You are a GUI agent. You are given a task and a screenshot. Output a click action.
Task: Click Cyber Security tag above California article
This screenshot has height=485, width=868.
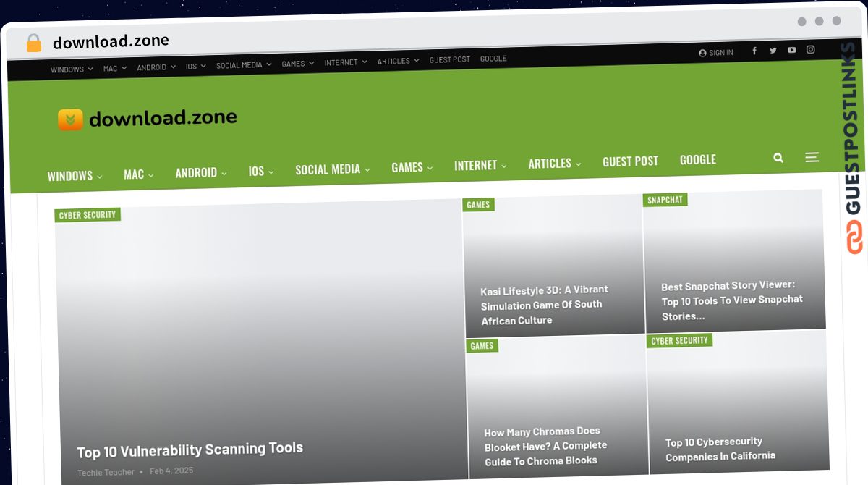point(680,340)
